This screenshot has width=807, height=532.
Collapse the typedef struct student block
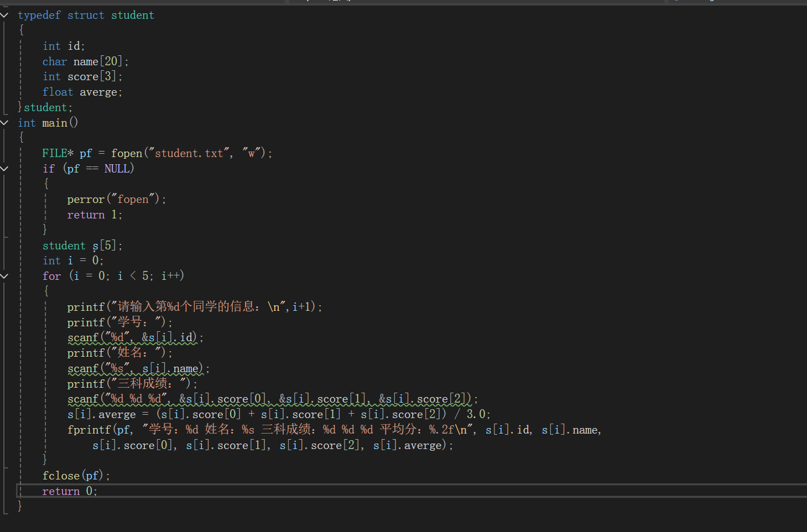click(x=4, y=15)
